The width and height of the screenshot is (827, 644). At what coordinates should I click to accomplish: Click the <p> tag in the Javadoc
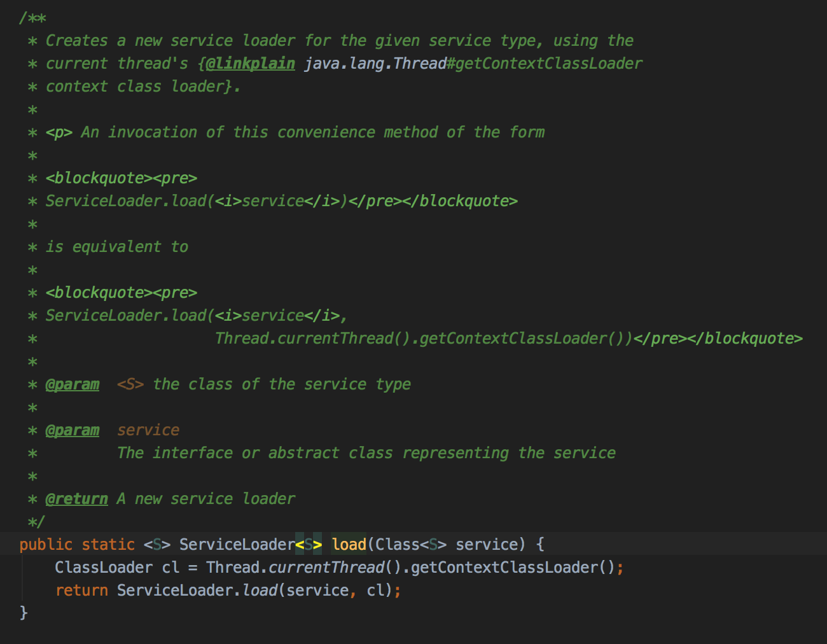click(59, 132)
